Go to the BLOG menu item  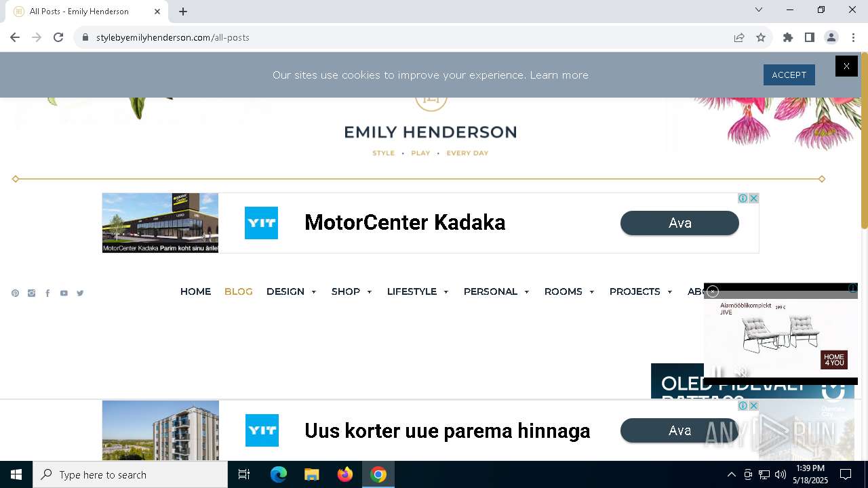239,291
